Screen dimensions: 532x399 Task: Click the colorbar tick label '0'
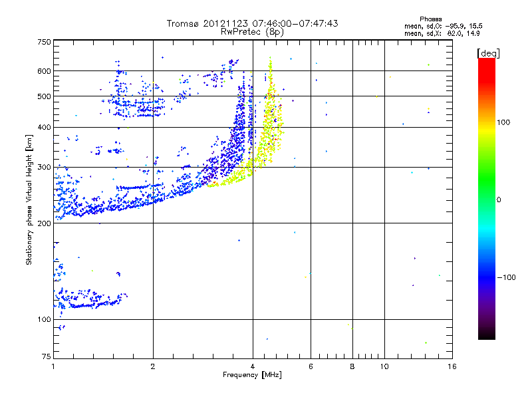[x=499, y=200]
